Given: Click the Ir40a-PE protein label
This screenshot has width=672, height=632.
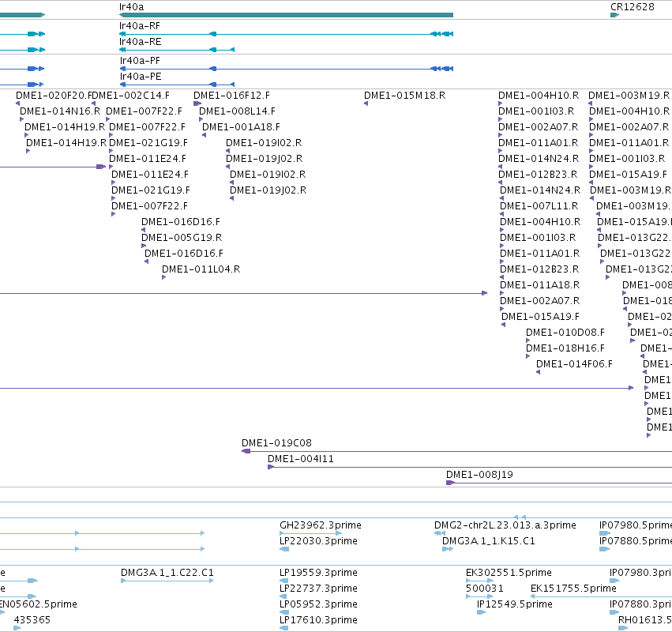Looking at the screenshot, I should pyautogui.click(x=141, y=77).
